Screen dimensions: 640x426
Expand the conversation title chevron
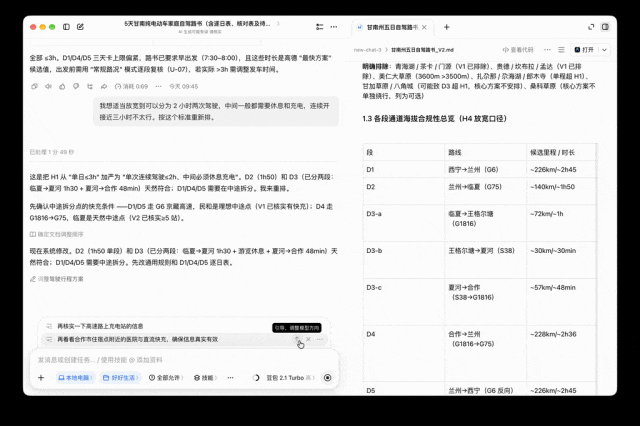(x=278, y=24)
